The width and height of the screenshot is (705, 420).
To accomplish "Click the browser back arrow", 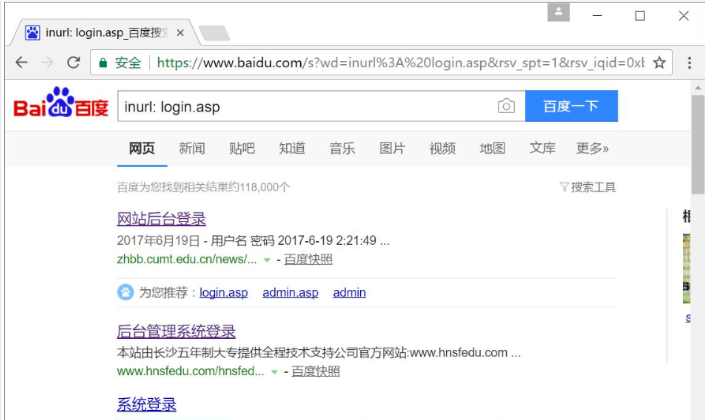I will point(21,62).
